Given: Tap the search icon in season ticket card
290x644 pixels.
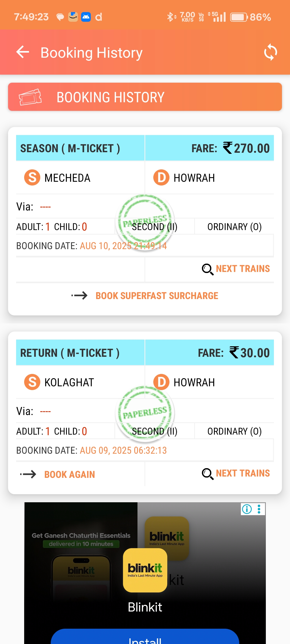Looking at the screenshot, I should pos(208,269).
